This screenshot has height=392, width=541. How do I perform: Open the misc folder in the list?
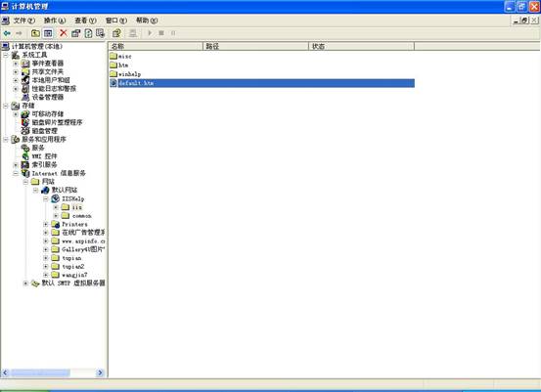(120, 56)
